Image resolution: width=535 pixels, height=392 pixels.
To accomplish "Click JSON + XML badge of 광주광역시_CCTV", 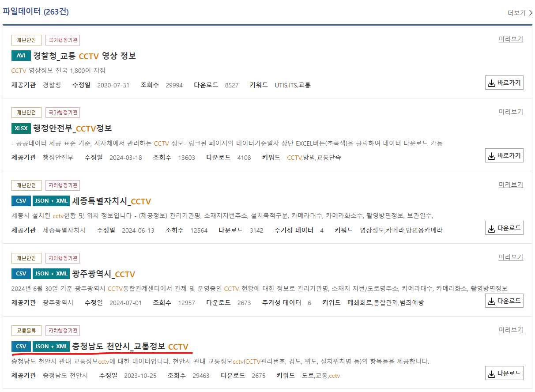I will pyautogui.click(x=51, y=274).
